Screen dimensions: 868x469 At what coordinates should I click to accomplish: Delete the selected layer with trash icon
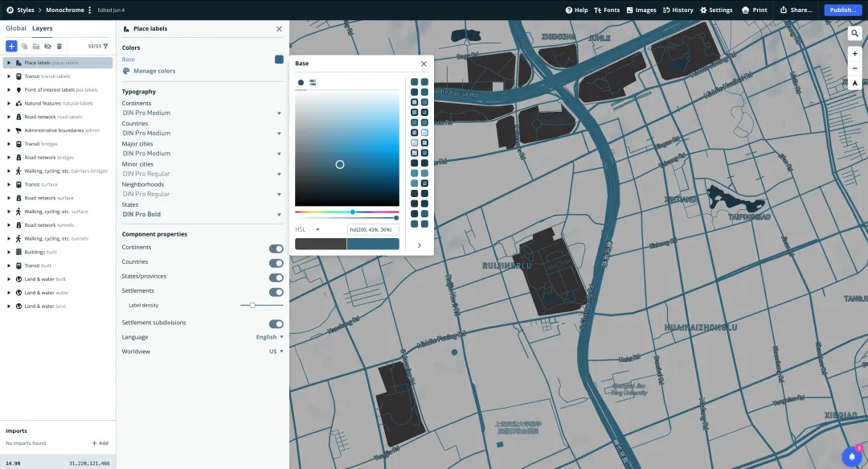(59, 47)
